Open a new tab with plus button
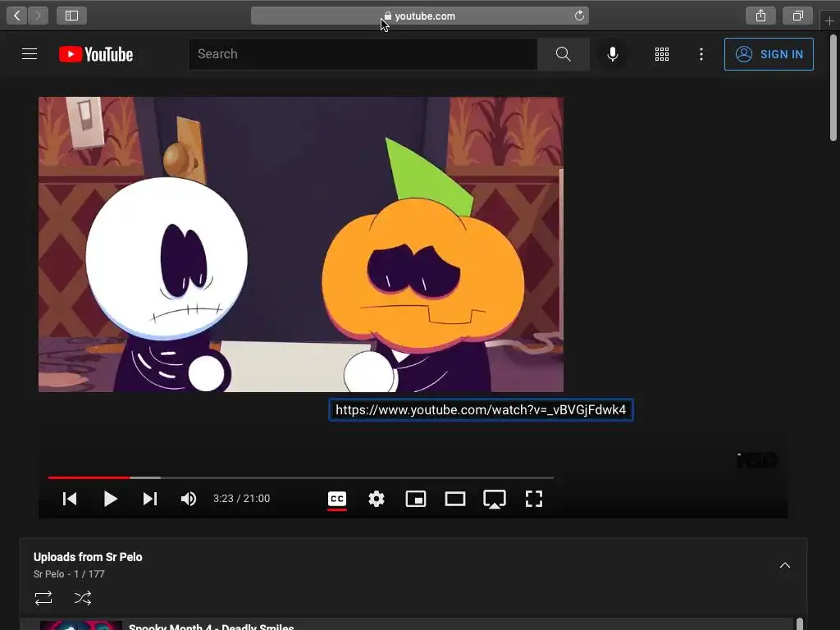The width and height of the screenshot is (840, 630). (x=830, y=21)
